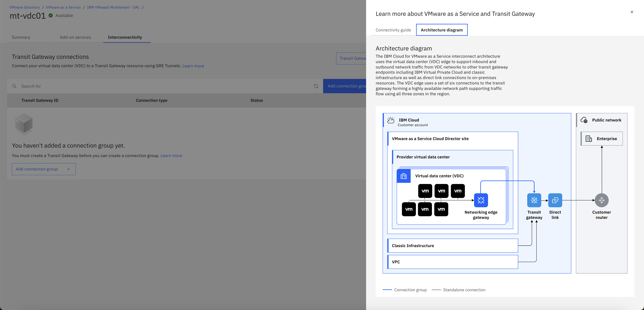The width and height of the screenshot is (644, 310).
Task: Click the outlined Add connection group button
Action: tap(44, 169)
